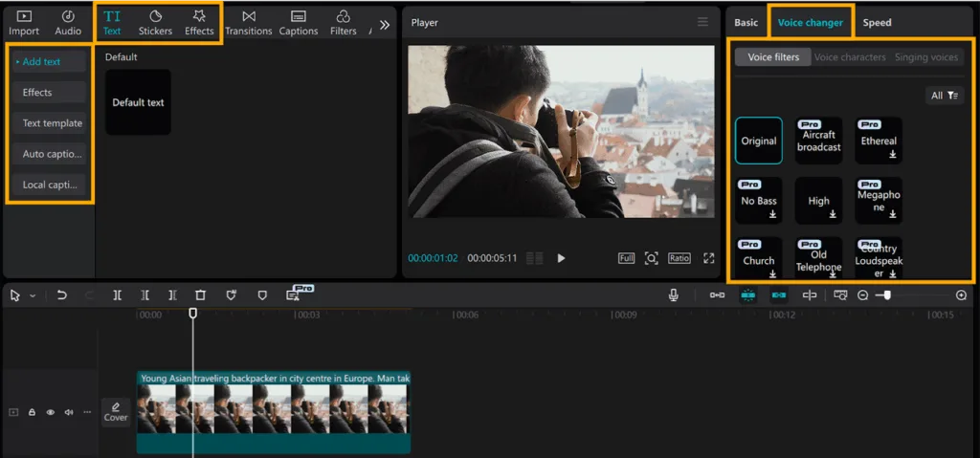This screenshot has width=980, height=458.
Task: Open the Stickers tab
Action: click(x=155, y=23)
